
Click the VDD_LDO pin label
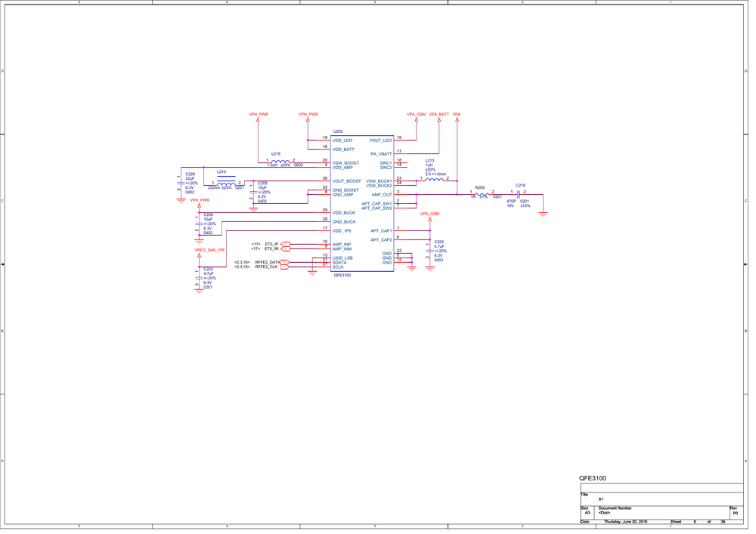point(342,140)
